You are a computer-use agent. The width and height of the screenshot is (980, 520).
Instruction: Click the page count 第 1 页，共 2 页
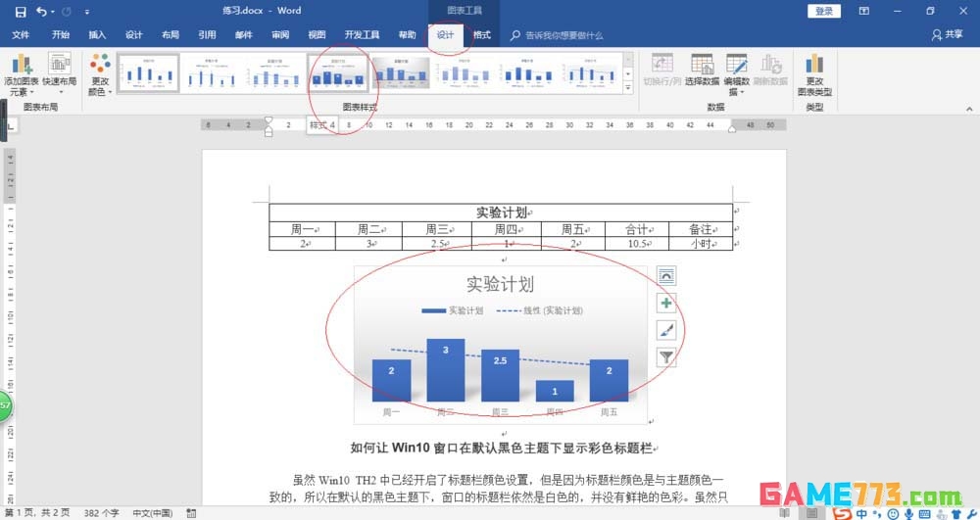(x=37, y=513)
